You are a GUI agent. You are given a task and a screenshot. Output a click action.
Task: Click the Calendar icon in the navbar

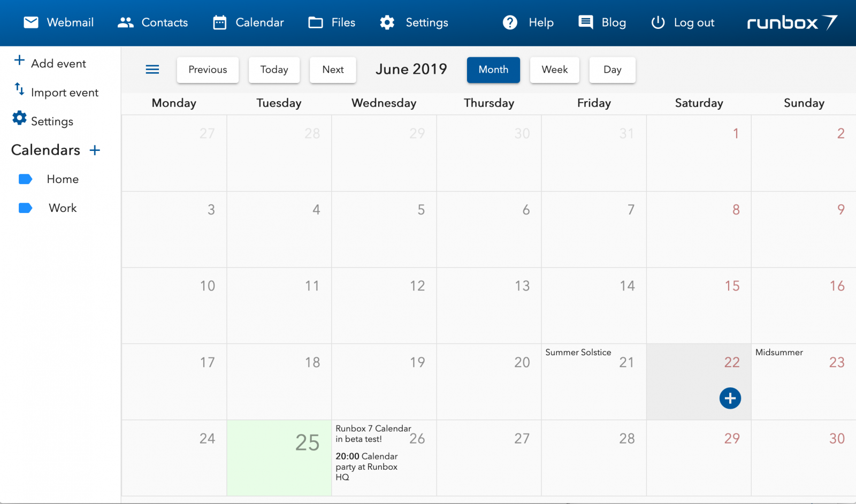tap(219, 22)
